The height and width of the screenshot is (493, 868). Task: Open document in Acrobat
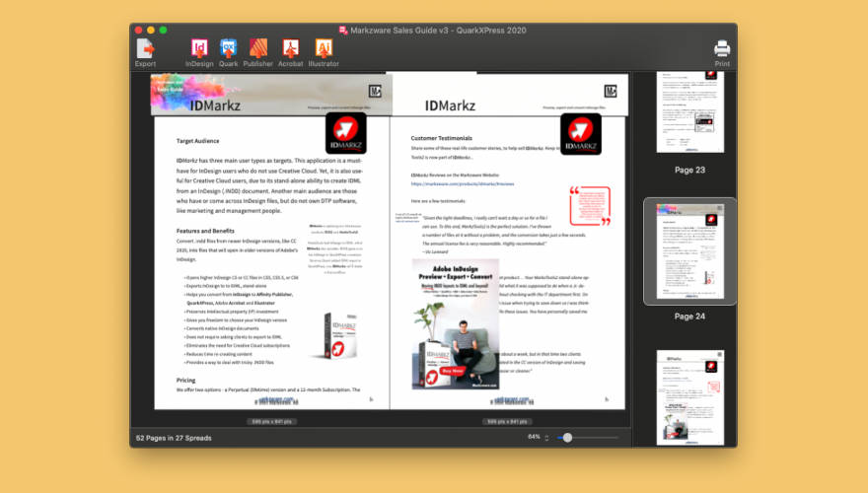coord(291,53)
